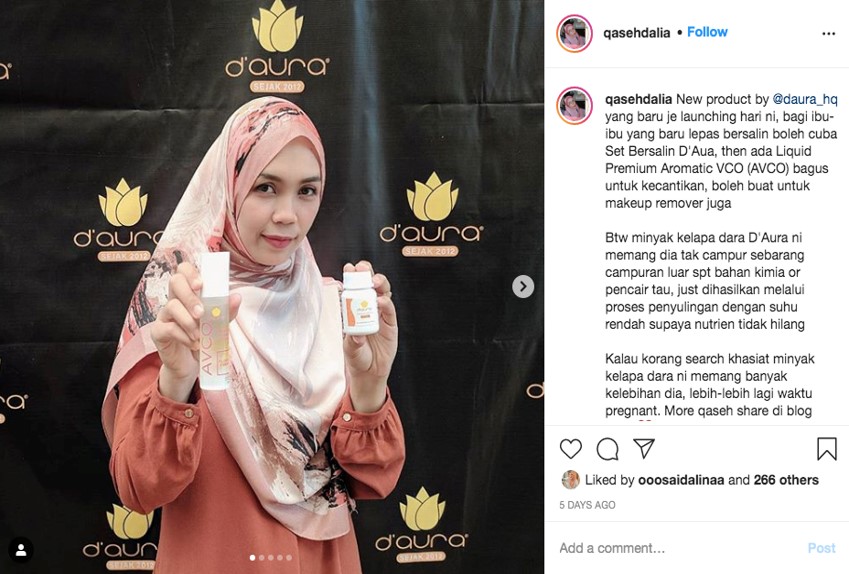Open the 5 DAYS AGO timestamp
Viewport: 849px width, 574px height.
click(x=587, y=505)
